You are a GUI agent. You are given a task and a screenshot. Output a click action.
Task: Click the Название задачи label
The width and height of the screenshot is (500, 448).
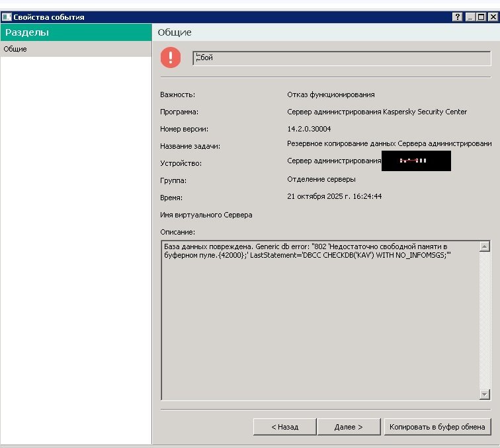pos(190,146)
